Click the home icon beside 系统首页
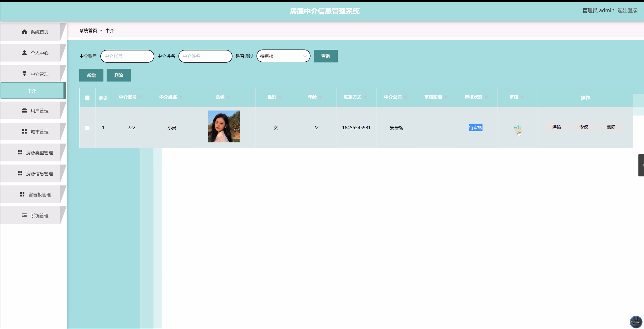644x329 pixels. [x=24, y=32]
